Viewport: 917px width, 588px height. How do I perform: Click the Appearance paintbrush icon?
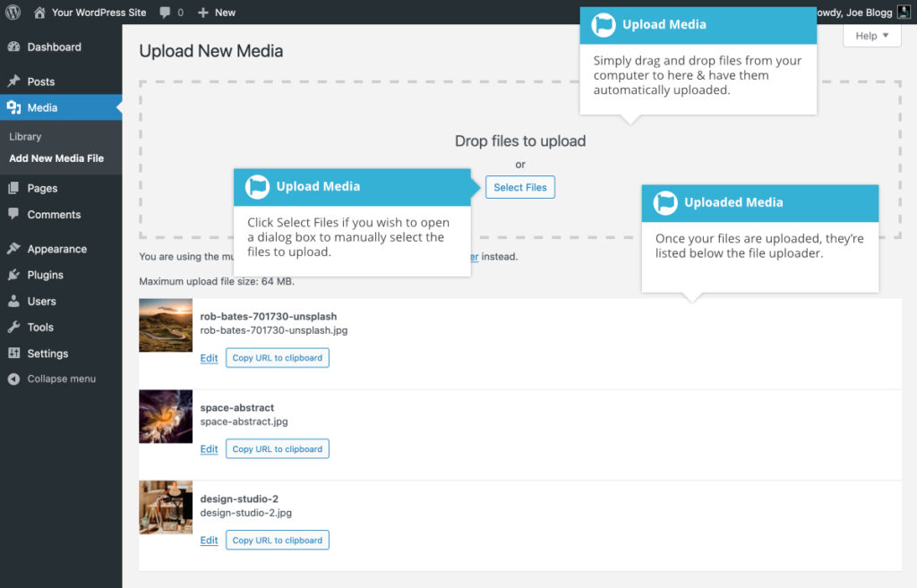click(x=13, y=249)
